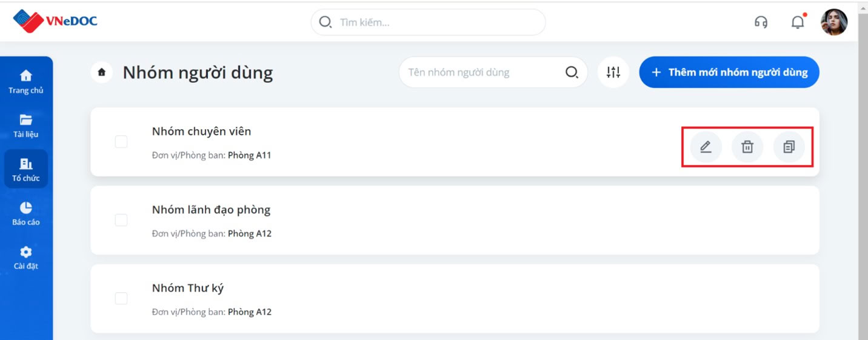Screen dimensions: 868x340
Task: Click the search magnifier in the group name field
Action: pos(572,73)
